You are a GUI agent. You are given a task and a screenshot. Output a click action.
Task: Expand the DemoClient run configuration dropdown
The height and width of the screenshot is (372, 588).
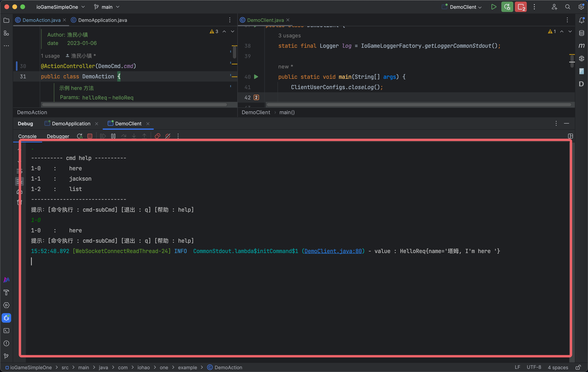(x=462, y=7)
